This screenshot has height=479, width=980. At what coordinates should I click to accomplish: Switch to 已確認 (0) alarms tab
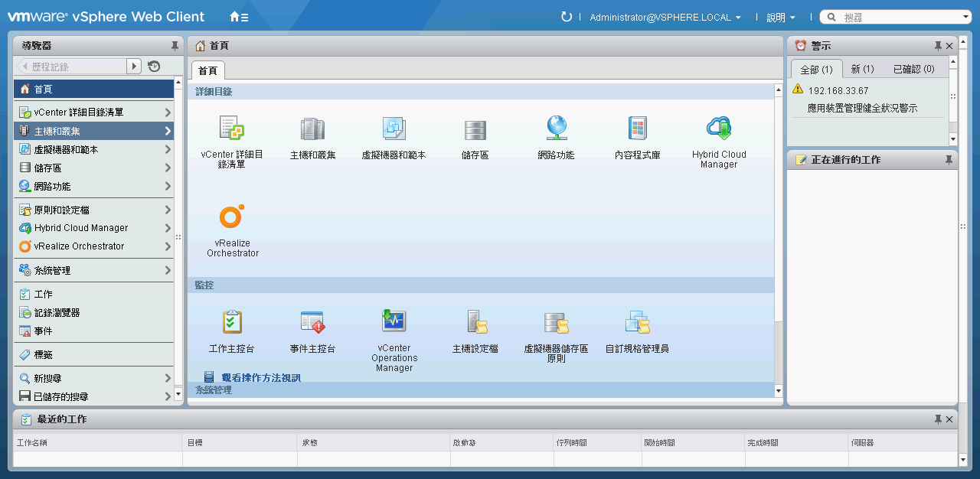(913, 69)
